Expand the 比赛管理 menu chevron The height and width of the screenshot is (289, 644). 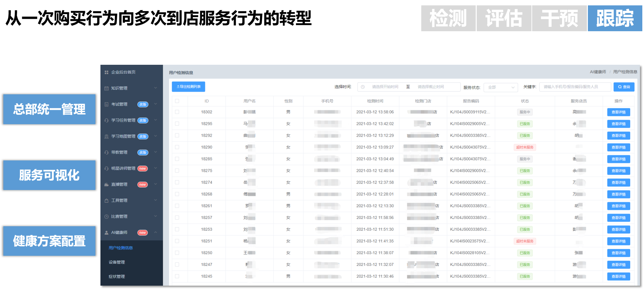tap(156, 216)
